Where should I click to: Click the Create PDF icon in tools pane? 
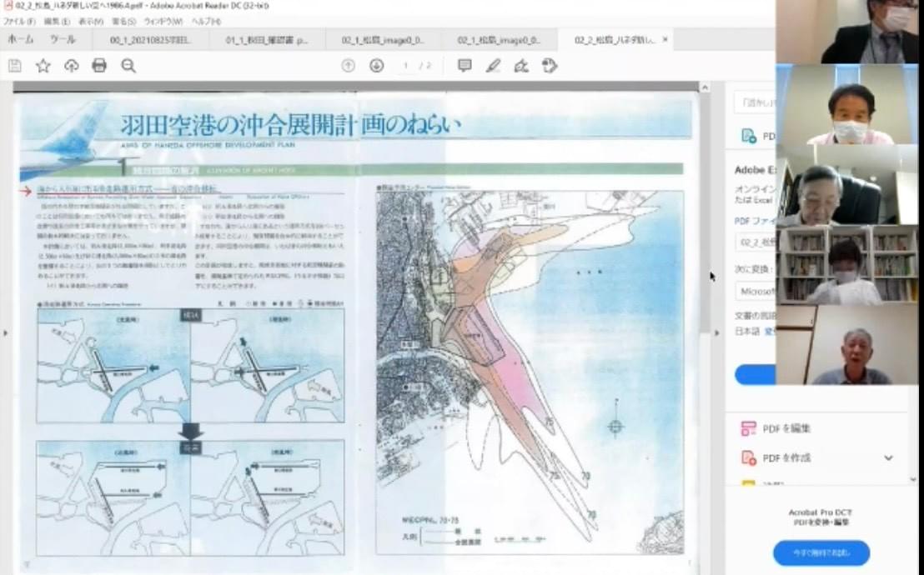[748, 457]
